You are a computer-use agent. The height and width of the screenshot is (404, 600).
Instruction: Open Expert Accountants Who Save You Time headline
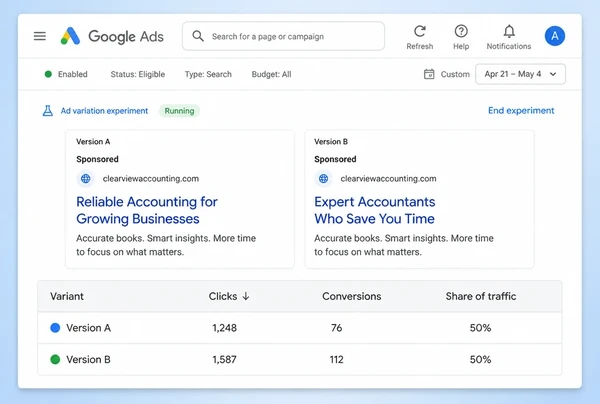(x=375, y=210)
